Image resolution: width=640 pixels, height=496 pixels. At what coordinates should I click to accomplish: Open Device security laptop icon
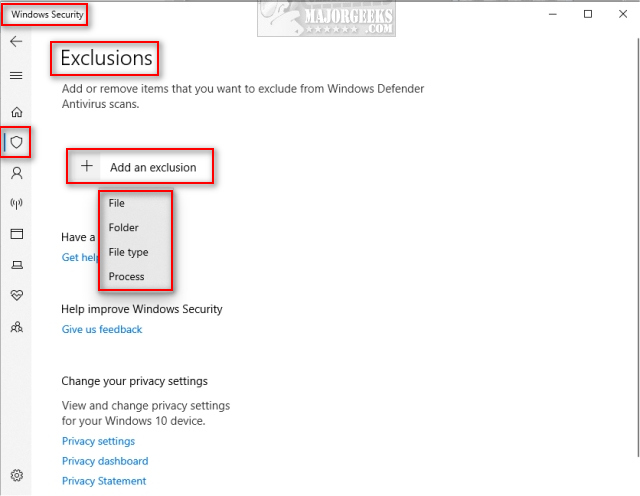(16, 265)
